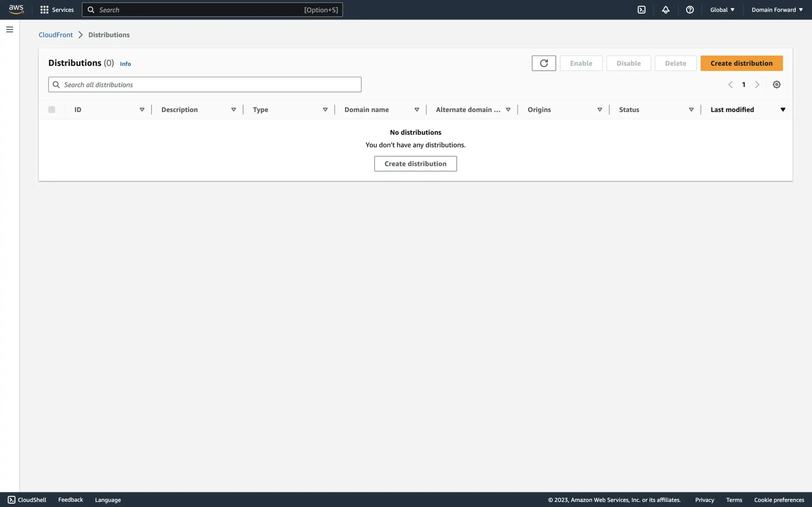
Task: Open the navigation sidebar hamburger menu
Action: pyautogui.click(x=10, y=29)
